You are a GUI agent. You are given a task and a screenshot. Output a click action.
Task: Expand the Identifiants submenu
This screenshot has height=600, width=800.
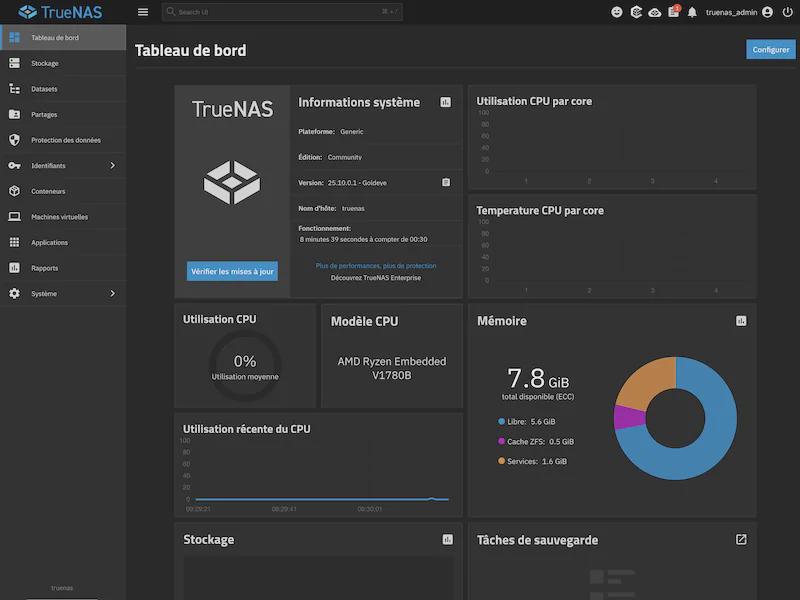coord(112,166)
